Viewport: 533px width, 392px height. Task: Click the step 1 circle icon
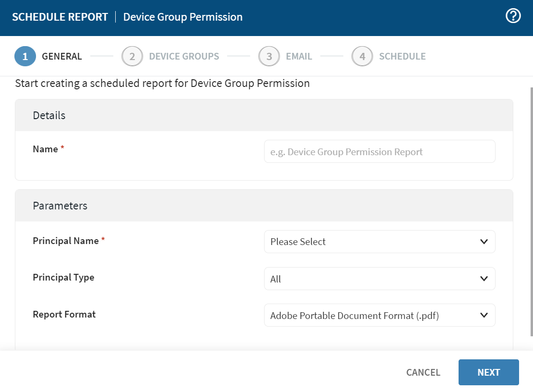coord(25,56)
